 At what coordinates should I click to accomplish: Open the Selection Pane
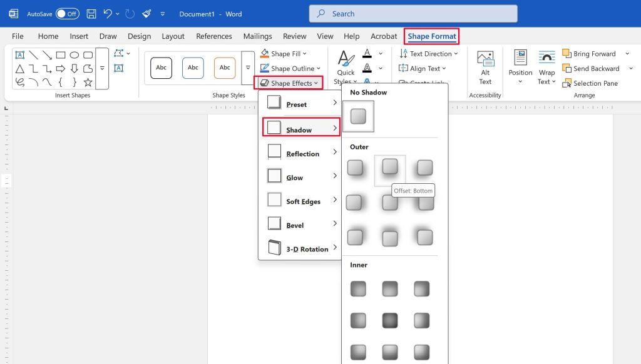click(589, 83)
